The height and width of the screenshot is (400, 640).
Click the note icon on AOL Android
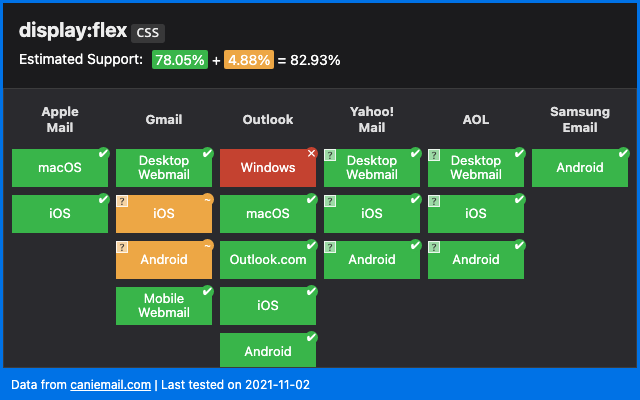pyautogui.click(x=434, y=247)
